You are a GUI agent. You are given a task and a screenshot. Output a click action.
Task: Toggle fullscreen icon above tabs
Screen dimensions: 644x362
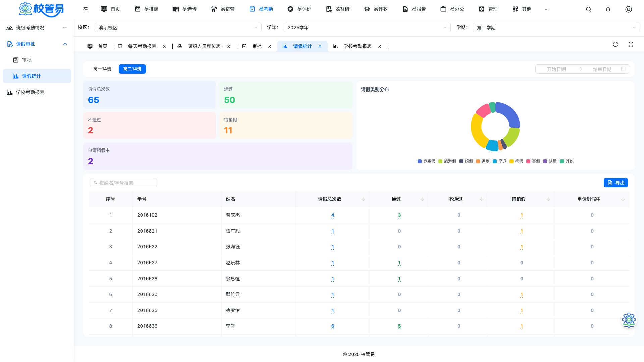[x=631, y=44]
